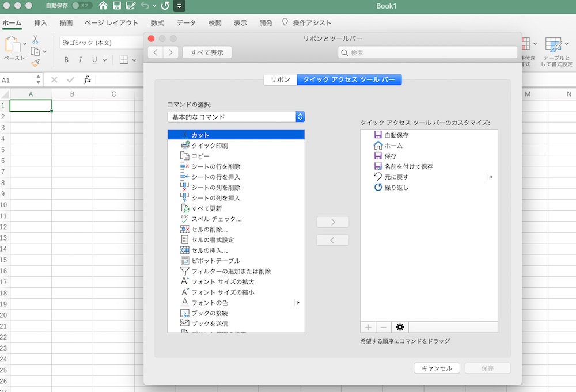Click the Redo icon in the title bar
Screen dimensions: 576x392
(x=165, y=6)
